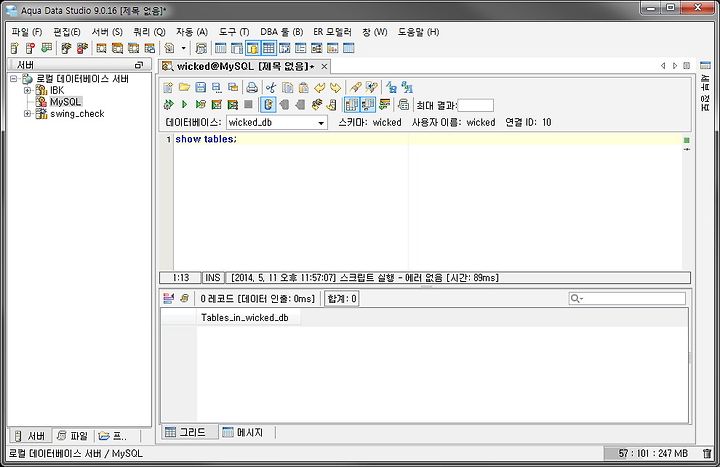Run current statement with green play icon
Image resolution: width=720 pixels, height=467 pixels.
tap(185, 105)
